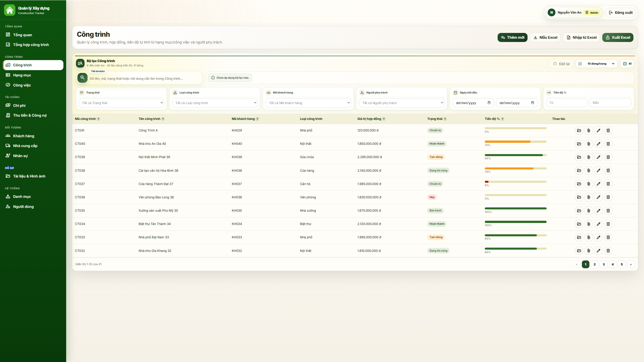This screenshot has height=362, width=644.
Task: Change the 10 dòng/trang page size dropdown
Action: point(597,64)
